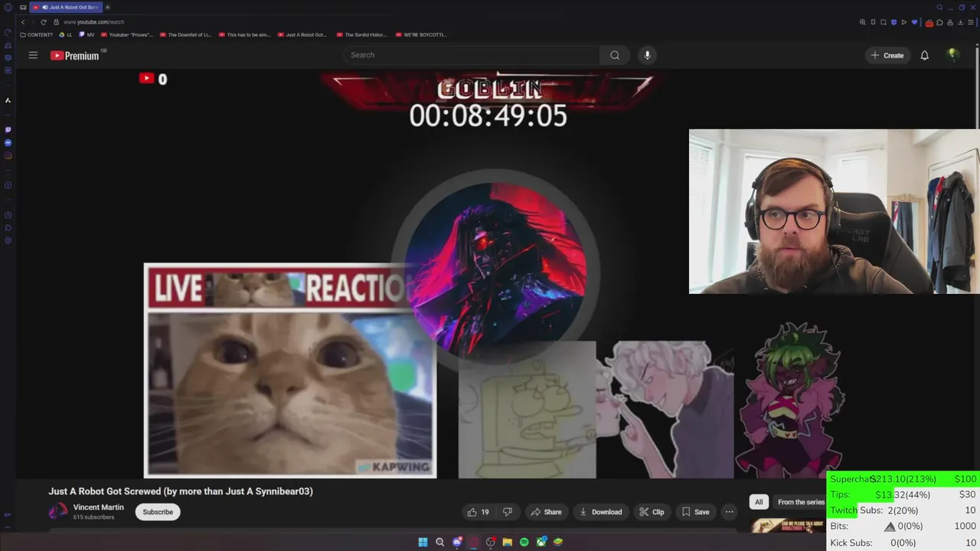Image resolution: width=980 pixels, height=551 pixels.
Task: Open Youtuber "Proves" bookmark
Action: [x=127, y=34]
